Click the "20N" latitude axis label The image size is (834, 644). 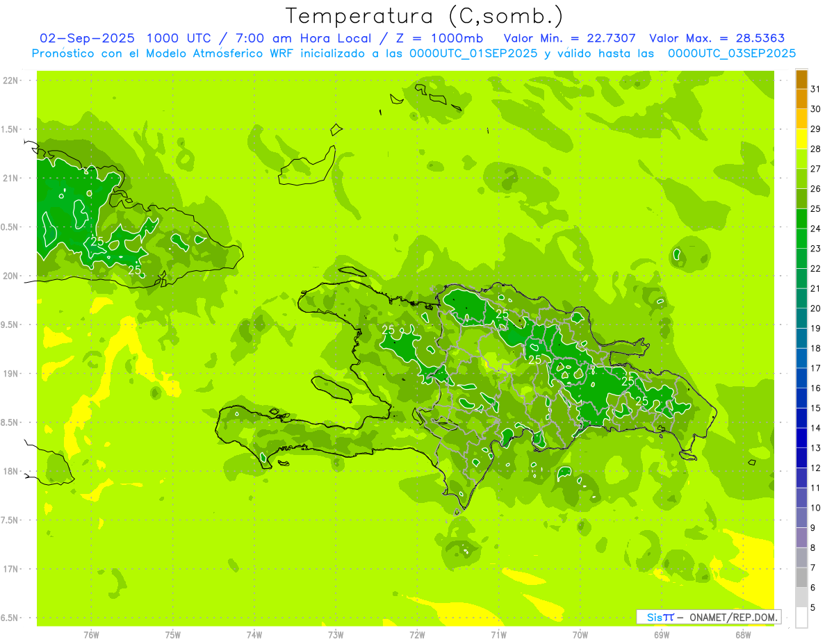(x=10, y=276)
